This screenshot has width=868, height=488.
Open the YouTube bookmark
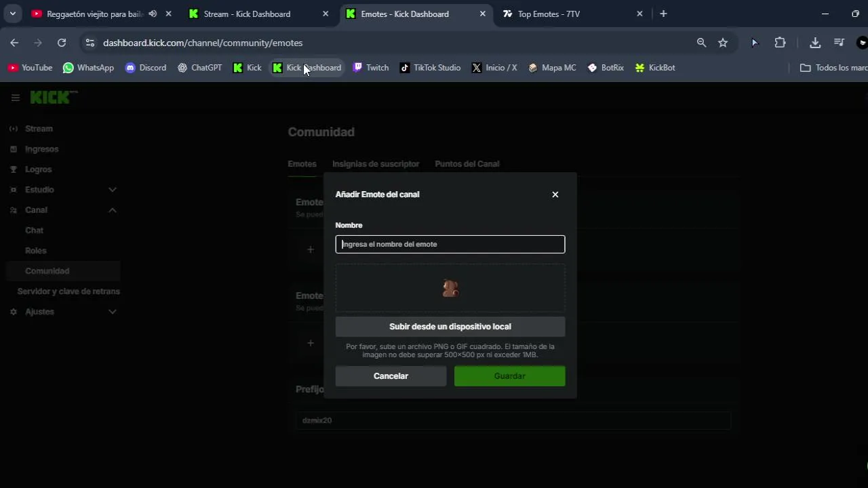click(30, 68)
